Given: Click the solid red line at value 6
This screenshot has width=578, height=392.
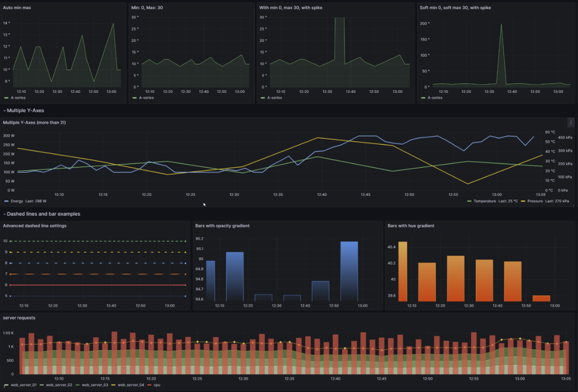Looking at the screenshot, I should (98, 285).
